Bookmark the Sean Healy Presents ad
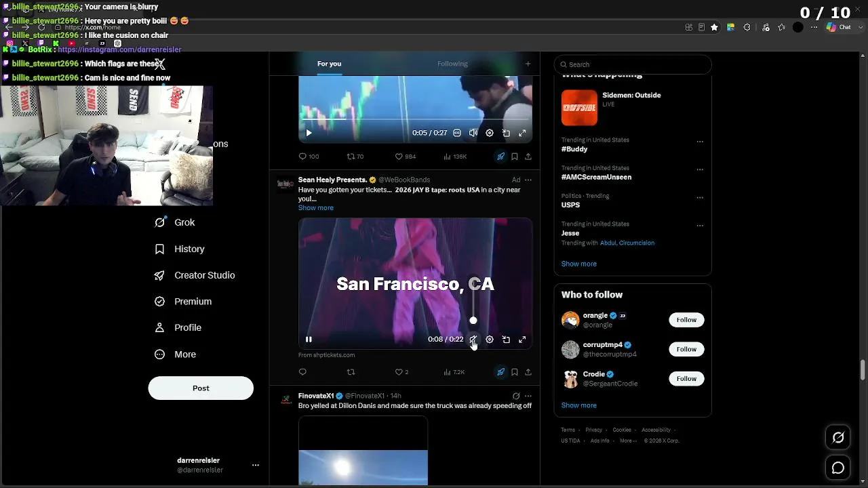 tap(515, 372)
